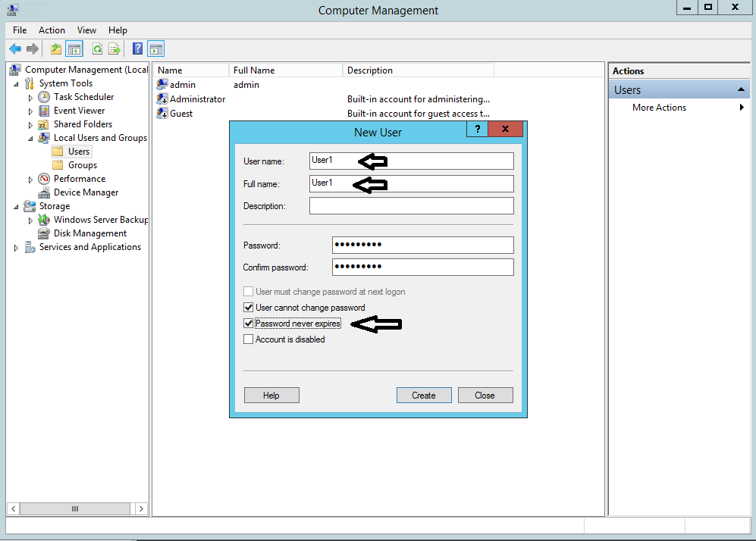This screenshot has width=756, height=541.
Task: Open the View menu
Action: (x=86, y=30)
